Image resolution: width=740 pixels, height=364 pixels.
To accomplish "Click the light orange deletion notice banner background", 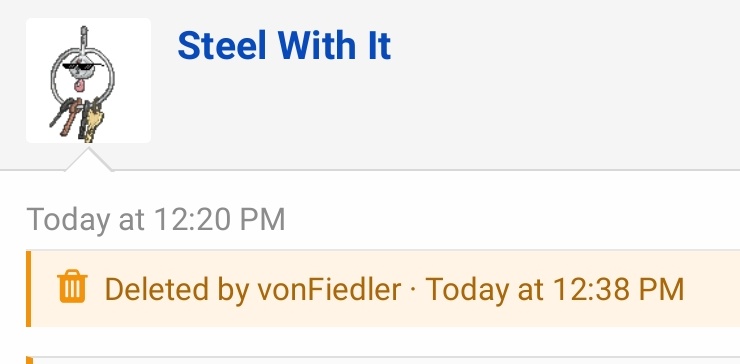I will tap(383, 288).
